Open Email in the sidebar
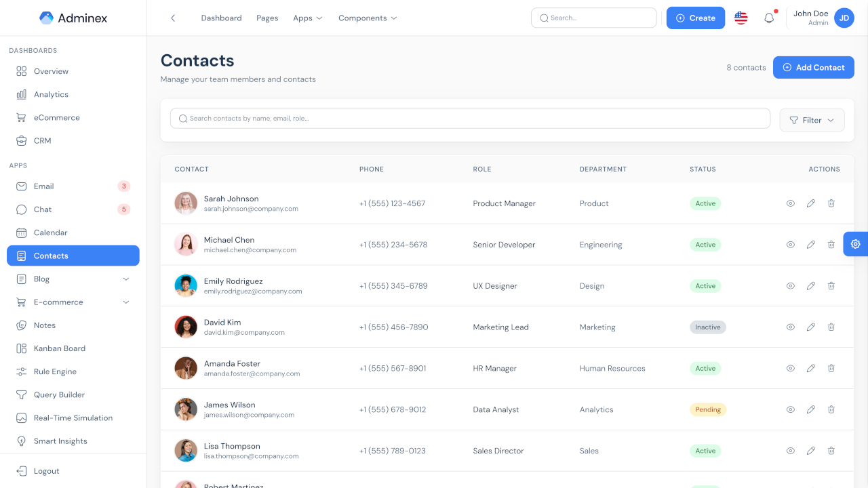868x488 pixels. [73, 186]
